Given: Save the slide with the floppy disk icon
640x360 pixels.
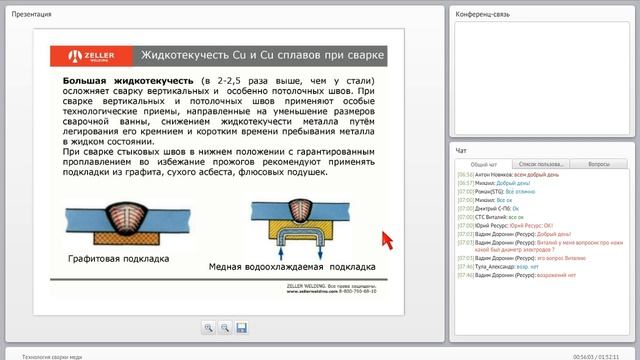Looking at the screenshot, I should coord(242,328).
